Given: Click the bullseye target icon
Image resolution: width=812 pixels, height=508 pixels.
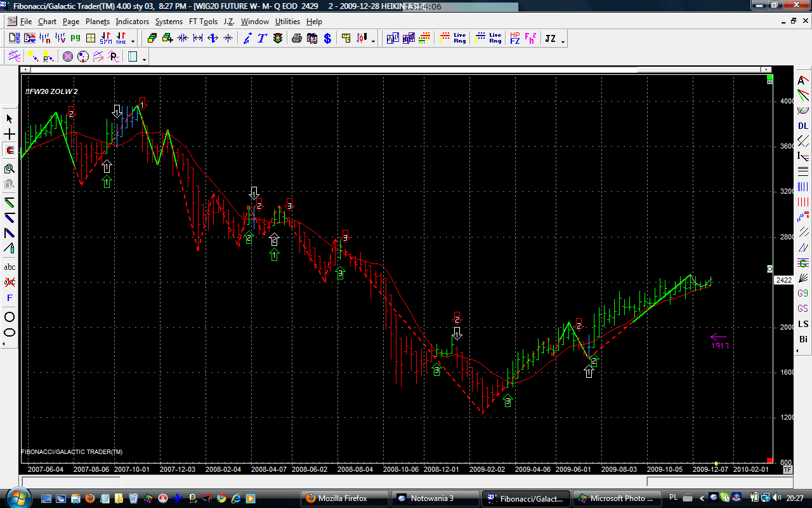Looking at the screenshot, I should pos(68,57).
